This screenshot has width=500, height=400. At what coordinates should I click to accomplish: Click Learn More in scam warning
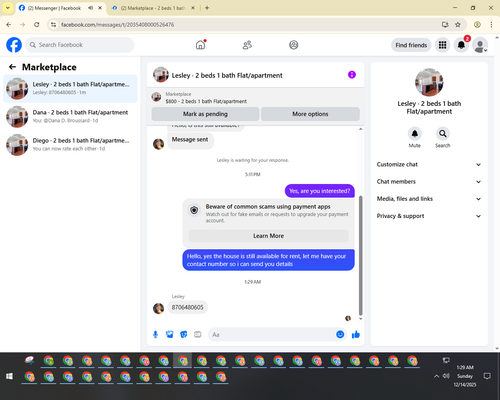(x=268, y=236)
